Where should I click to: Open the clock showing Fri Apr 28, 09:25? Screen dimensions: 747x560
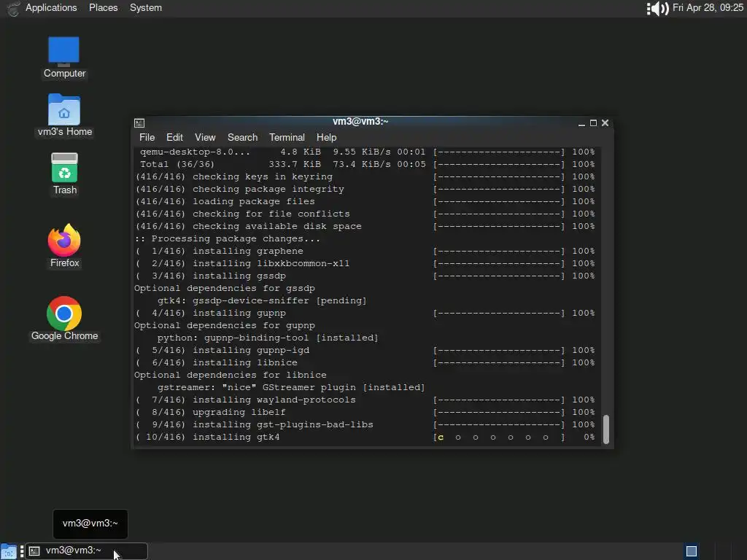[x=708, y=7]
